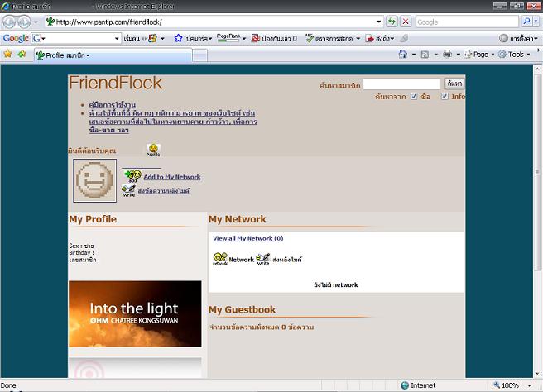
Task: Expand the Print button dropdown arrow
Action: 458,55
